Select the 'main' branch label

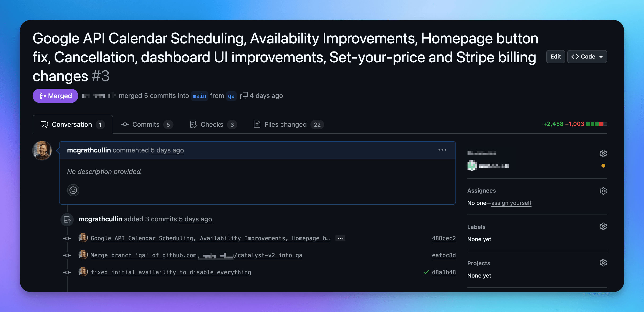pyautogui.click(x=199, y=96)
